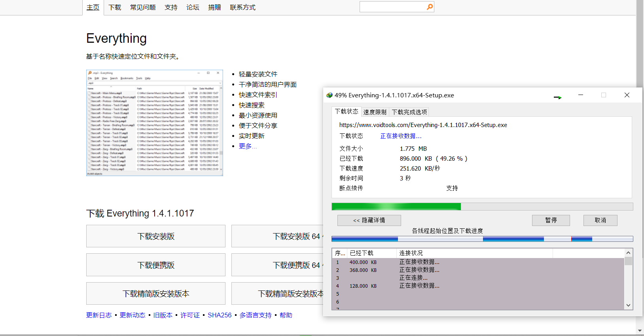Open the 论坛 navigation item
This screenshot has height=336, width=644.
(x=193, y=8)
